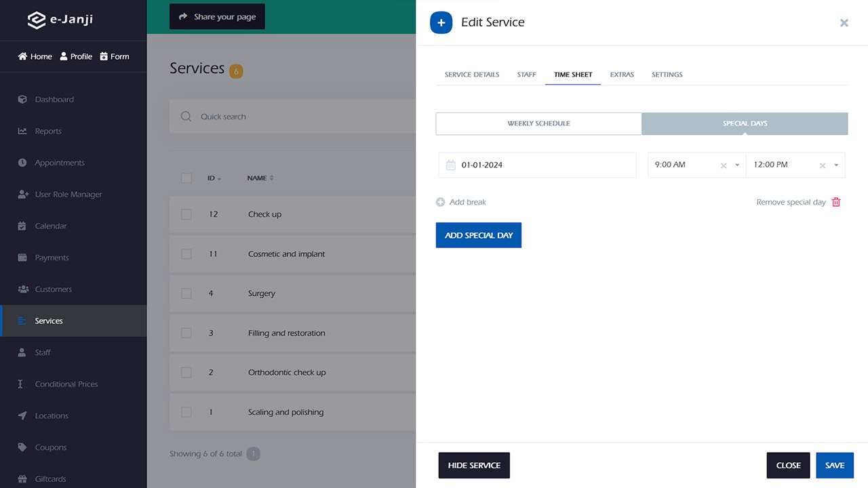Click Share your page button
Viewport: 868px width, 488px height.
217,17
